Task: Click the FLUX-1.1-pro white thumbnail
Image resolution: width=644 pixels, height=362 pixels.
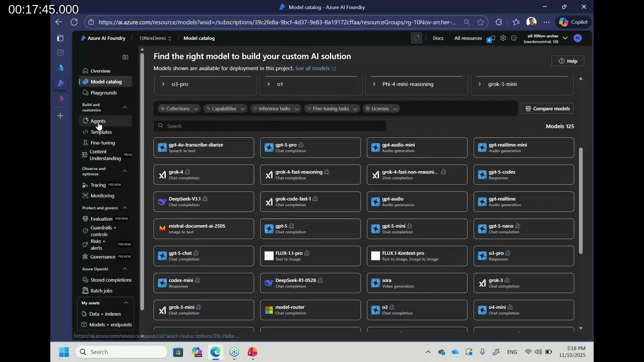Action: coord(269,256)
